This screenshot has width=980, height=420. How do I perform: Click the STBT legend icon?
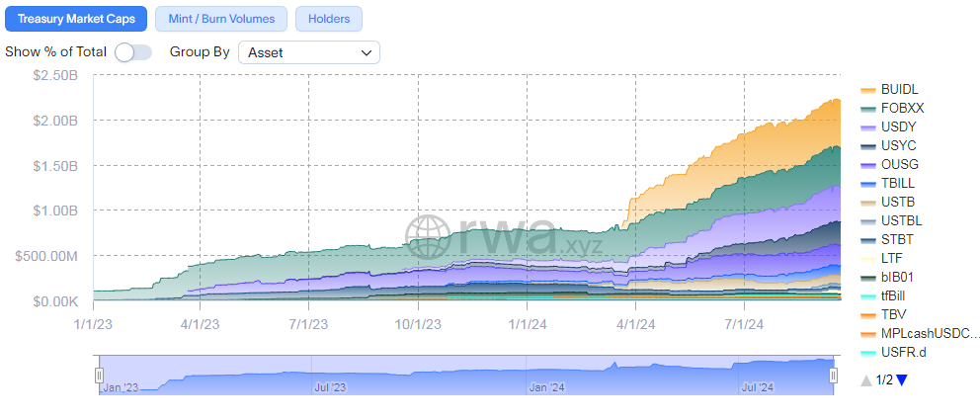[868, 239]
